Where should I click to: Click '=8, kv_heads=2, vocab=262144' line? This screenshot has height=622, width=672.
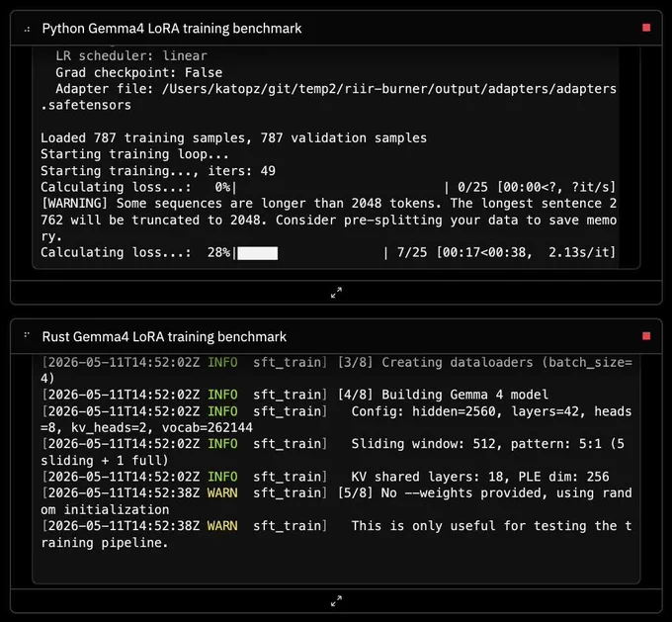coord(146,427)
